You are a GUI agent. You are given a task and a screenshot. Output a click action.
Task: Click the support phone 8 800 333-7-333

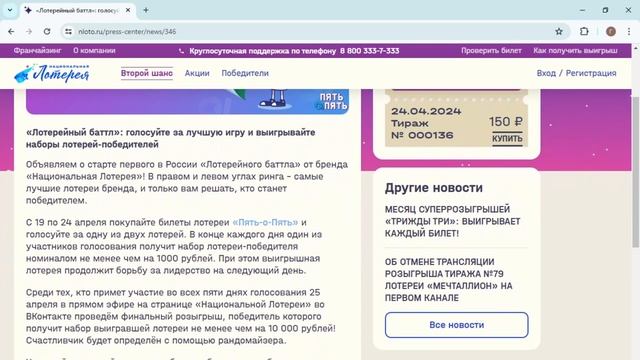pos(369,51)
